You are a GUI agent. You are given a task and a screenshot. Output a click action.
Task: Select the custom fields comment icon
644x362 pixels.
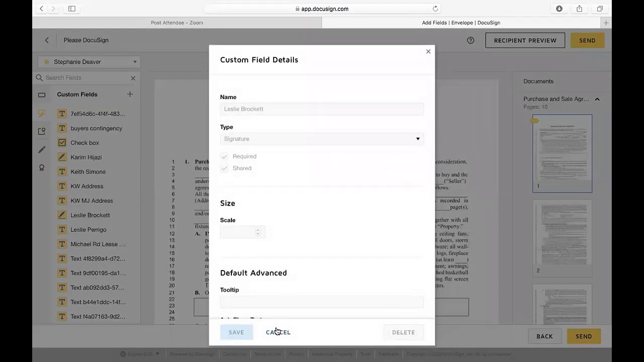pyautogui.click(x=42, y=113)
